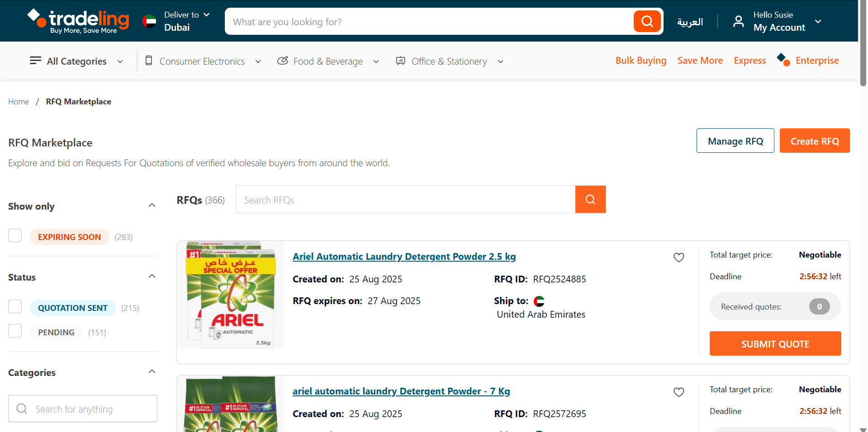Expand the My Account dropdown chevron
Image resolution: width=868 pixels, height=432 pixels.
818,21
